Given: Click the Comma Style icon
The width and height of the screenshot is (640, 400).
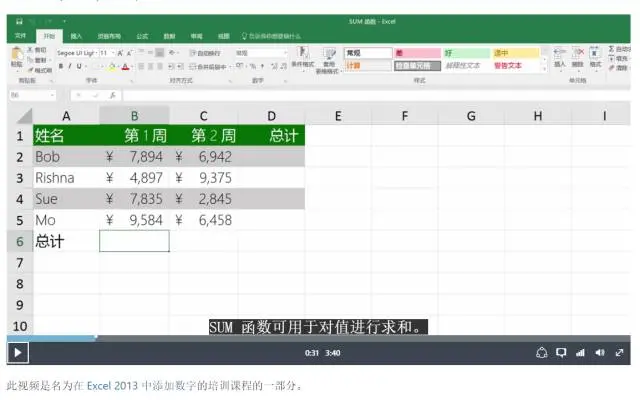Looking at the screenshot, I should [262, 66].
